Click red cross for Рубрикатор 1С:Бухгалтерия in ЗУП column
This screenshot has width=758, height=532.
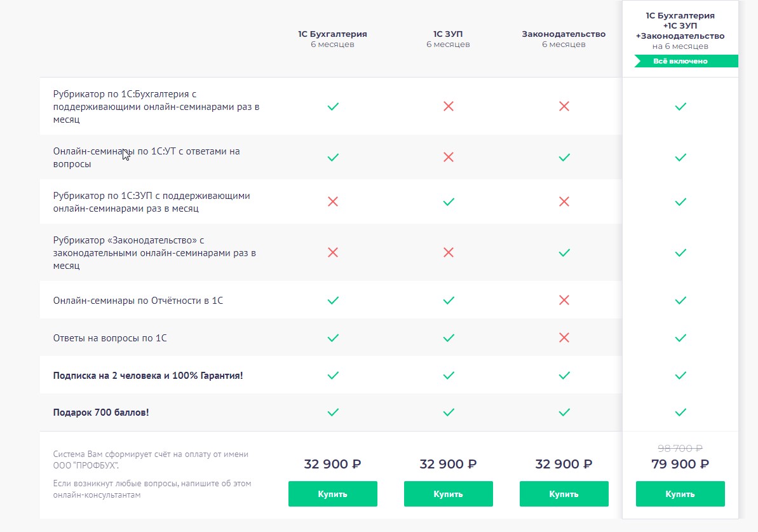pyautogui.click(x=448, y=107)
